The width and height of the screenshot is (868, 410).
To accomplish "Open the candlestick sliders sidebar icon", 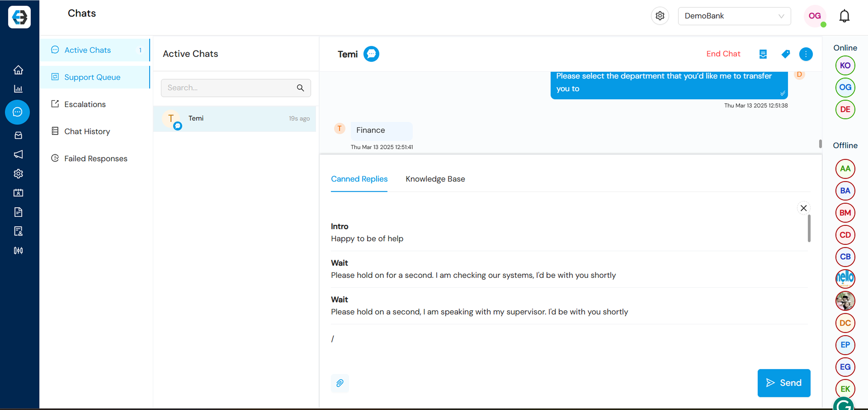I will (x=18, y=250).
